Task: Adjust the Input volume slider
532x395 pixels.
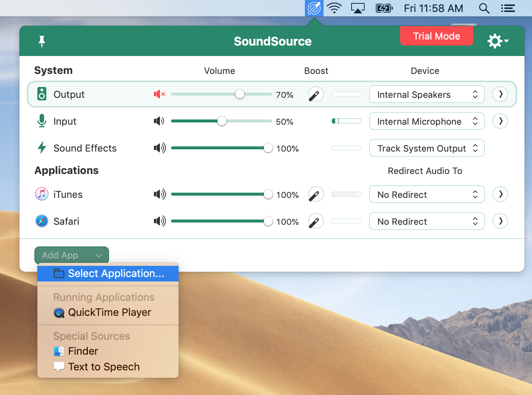Action: pos(221,121)
